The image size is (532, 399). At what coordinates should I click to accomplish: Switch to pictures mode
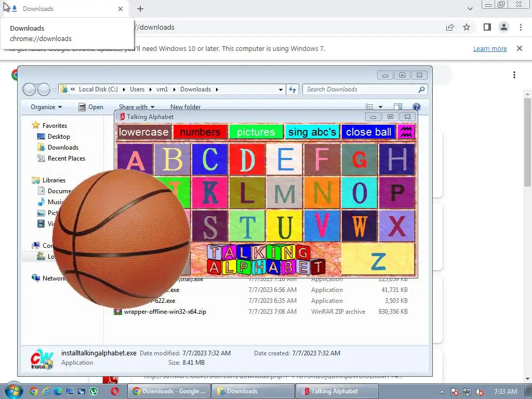click(x=256, y=131)
